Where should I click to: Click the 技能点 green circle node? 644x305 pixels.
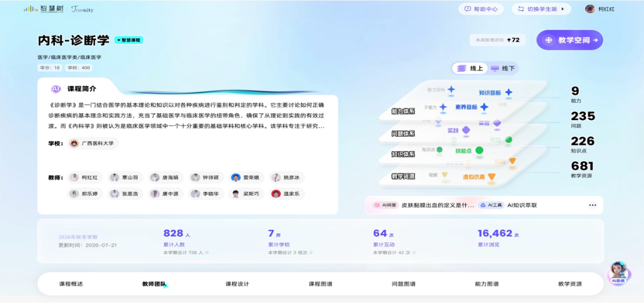click(479, 150)
